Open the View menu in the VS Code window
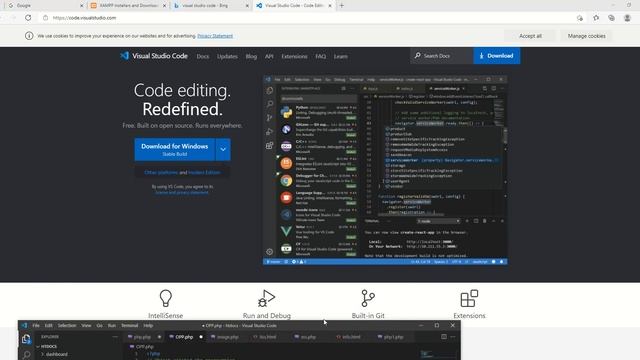 [87, 326]
